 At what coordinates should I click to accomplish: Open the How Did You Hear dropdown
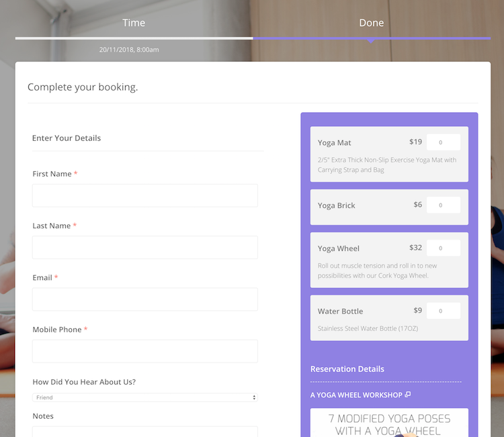point(145,397)
